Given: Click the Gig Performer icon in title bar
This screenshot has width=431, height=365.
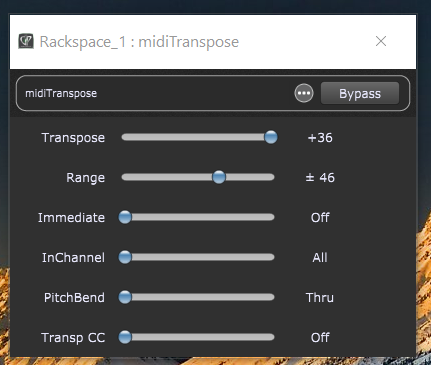Looking at the screenshot, I should click(x=26, y=41).
